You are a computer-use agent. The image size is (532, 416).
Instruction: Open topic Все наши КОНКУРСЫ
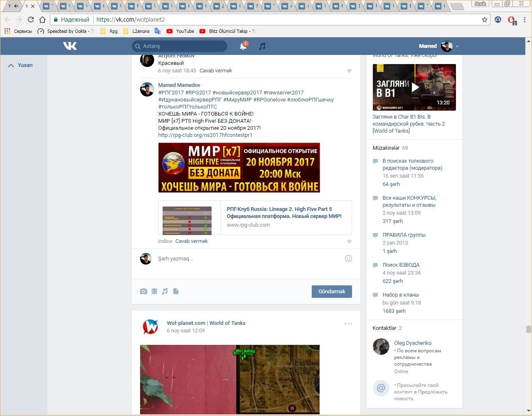(409, 201)
